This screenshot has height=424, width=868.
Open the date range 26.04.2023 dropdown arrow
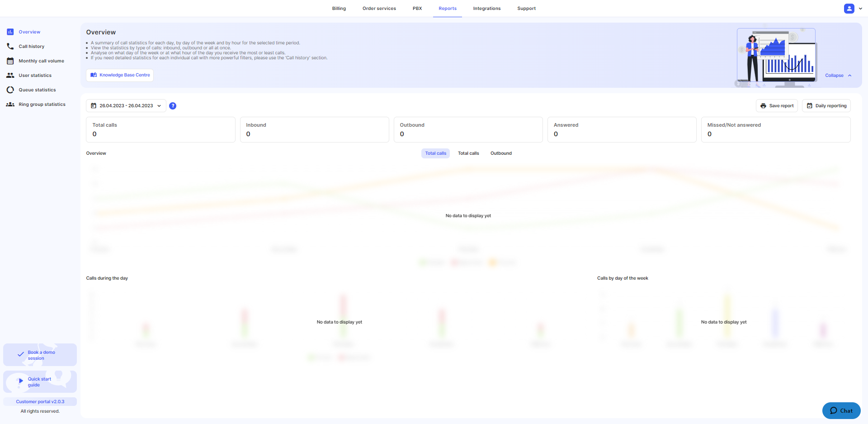coord(159,106)
